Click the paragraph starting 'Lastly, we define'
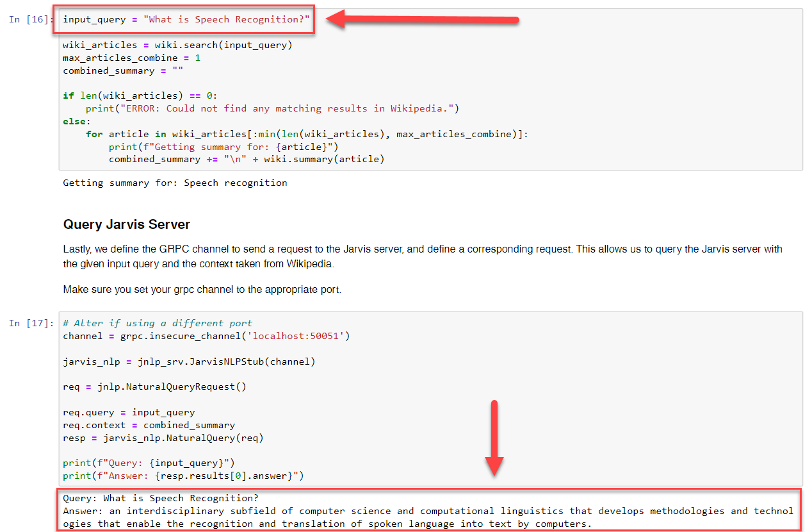 (423, 256)
